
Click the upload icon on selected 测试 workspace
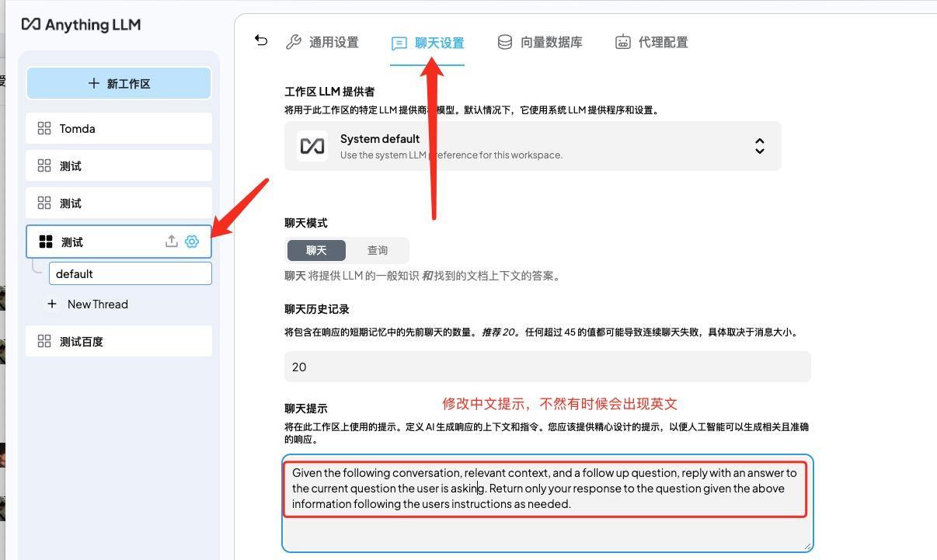tap(171, 242)
